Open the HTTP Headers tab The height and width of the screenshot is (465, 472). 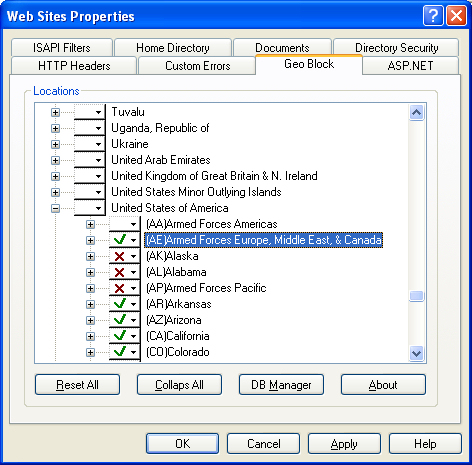click(74, 66)
